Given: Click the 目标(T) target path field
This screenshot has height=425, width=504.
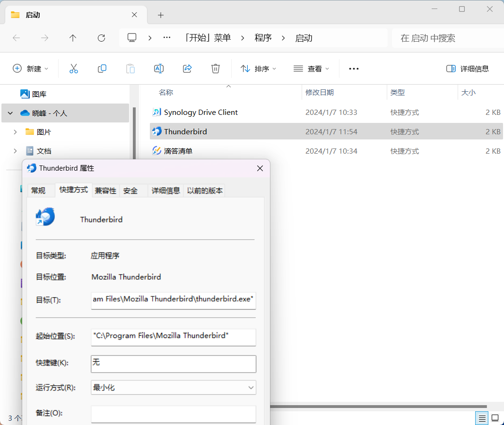Looking at the screenshot, I should [174, 300].
